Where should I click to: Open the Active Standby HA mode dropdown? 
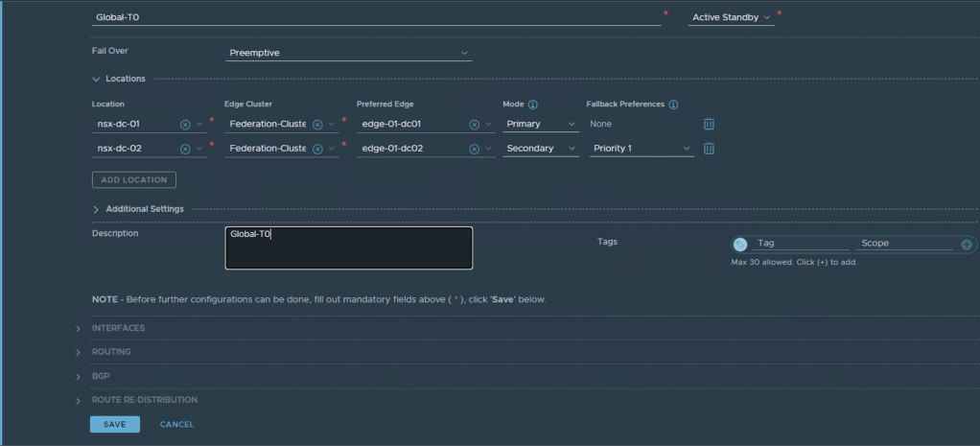pyautogui.click(x=731, y=17)
